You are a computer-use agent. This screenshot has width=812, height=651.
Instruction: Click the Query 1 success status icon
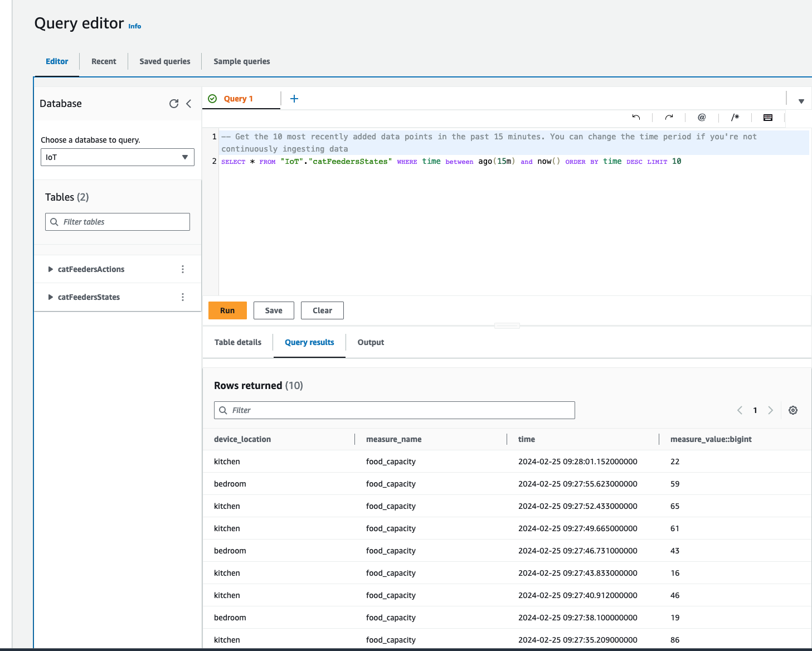coord(212,99)
